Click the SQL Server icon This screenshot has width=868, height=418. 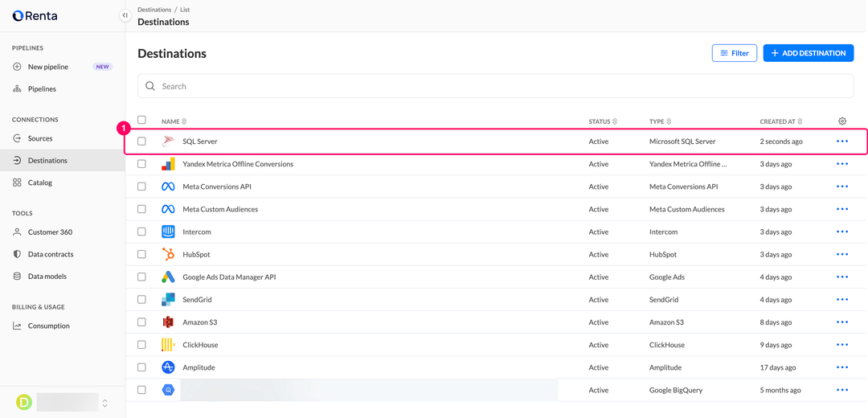pyautogui.click(x=168, y=141)
